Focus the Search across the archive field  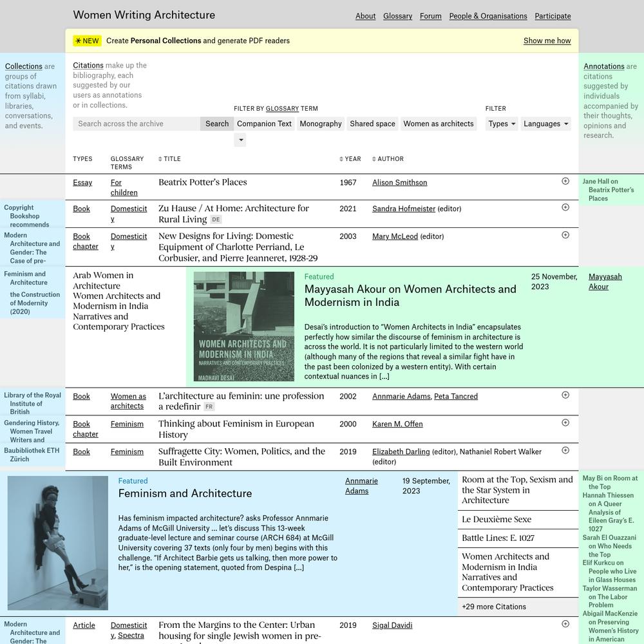[137, 124]
